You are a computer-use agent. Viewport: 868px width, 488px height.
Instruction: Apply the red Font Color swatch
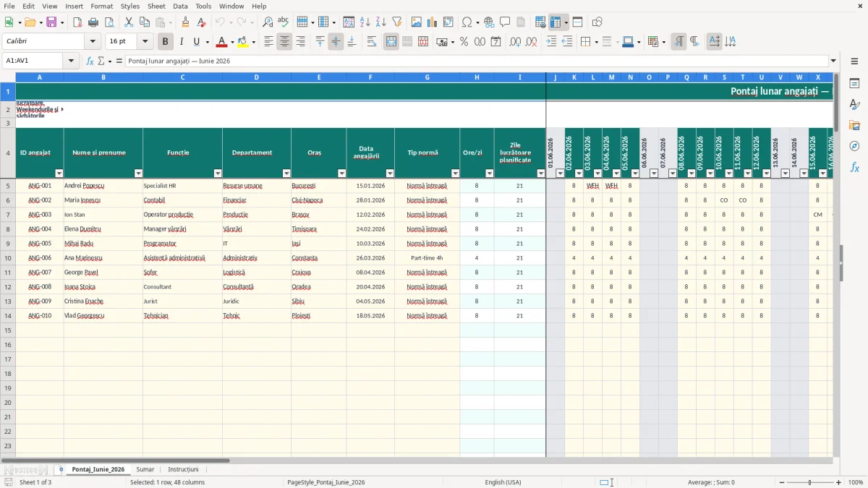pos(221,42)
